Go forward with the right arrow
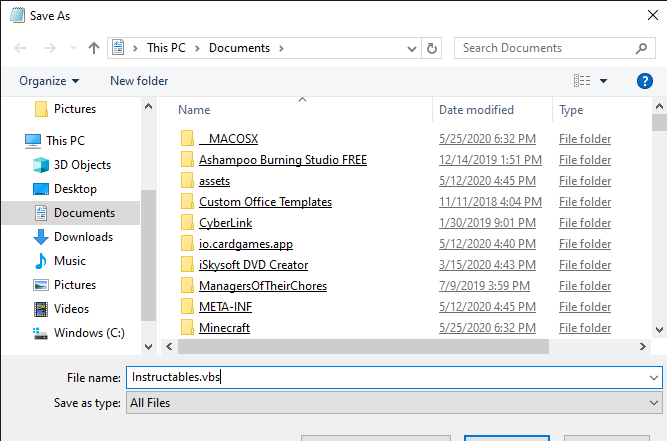 [50, 48]
